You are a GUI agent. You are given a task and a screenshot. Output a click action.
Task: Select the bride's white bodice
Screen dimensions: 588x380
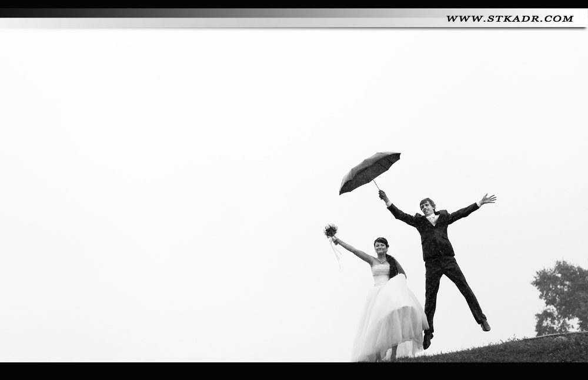381,272
